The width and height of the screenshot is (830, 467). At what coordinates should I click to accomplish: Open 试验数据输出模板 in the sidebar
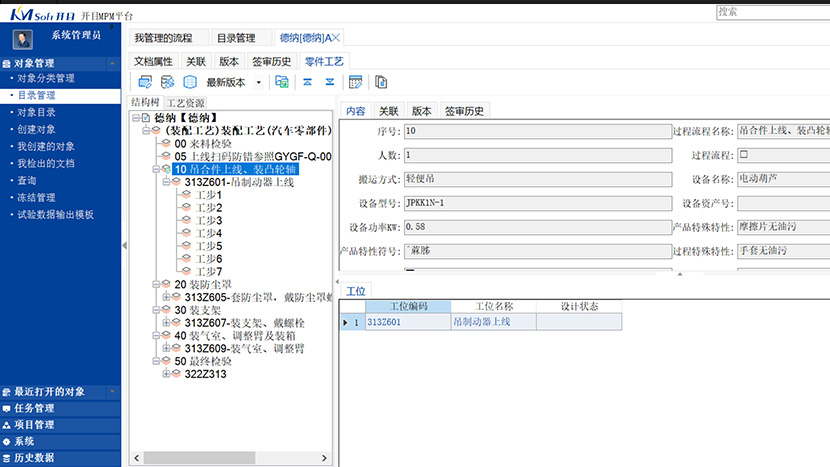coord(55,214)
